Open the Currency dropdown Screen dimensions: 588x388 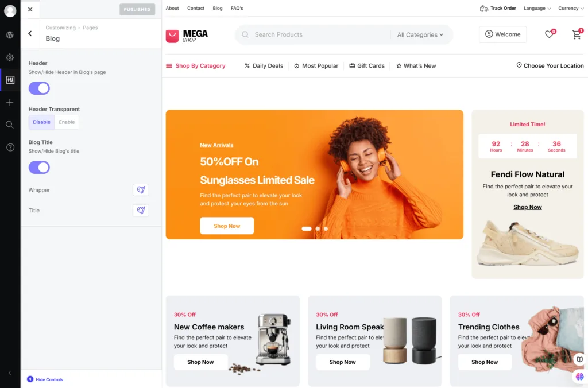pos(571,8)
